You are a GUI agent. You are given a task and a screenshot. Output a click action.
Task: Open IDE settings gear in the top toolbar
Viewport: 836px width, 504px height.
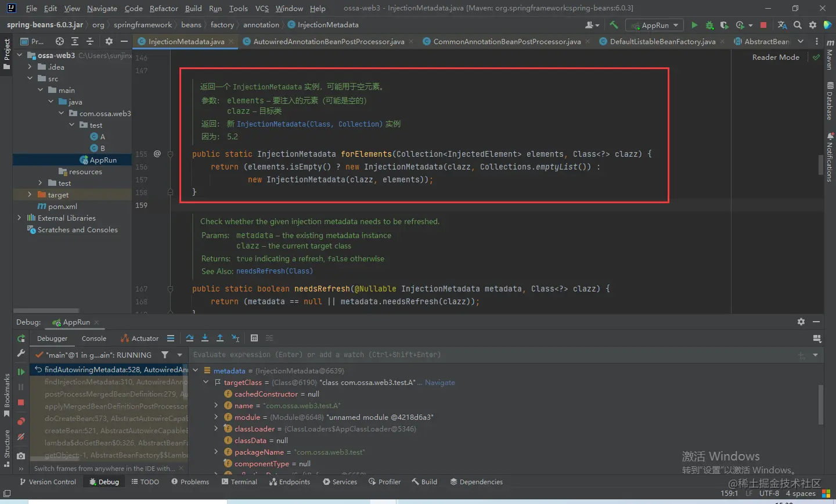(x=813, y=25)
